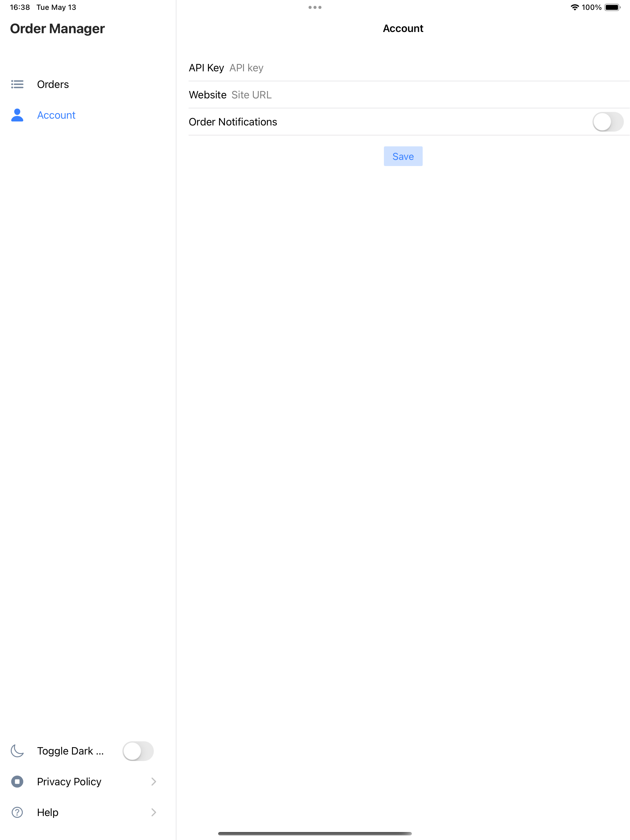The width and height of the screenshot is (630, 840).
Task: Open Help via its chevron arrow
Action: coord(154,812)
